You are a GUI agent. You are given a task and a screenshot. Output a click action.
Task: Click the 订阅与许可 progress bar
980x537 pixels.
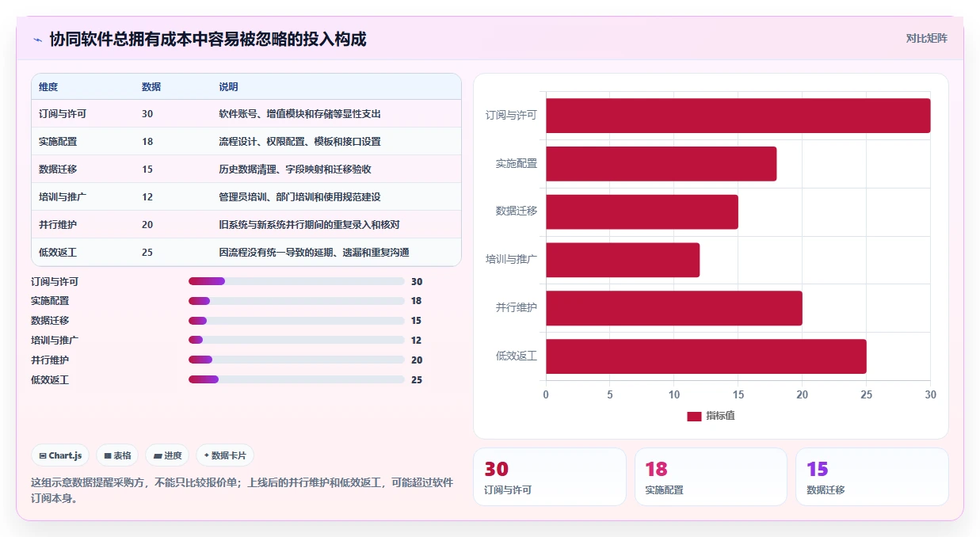296,281
